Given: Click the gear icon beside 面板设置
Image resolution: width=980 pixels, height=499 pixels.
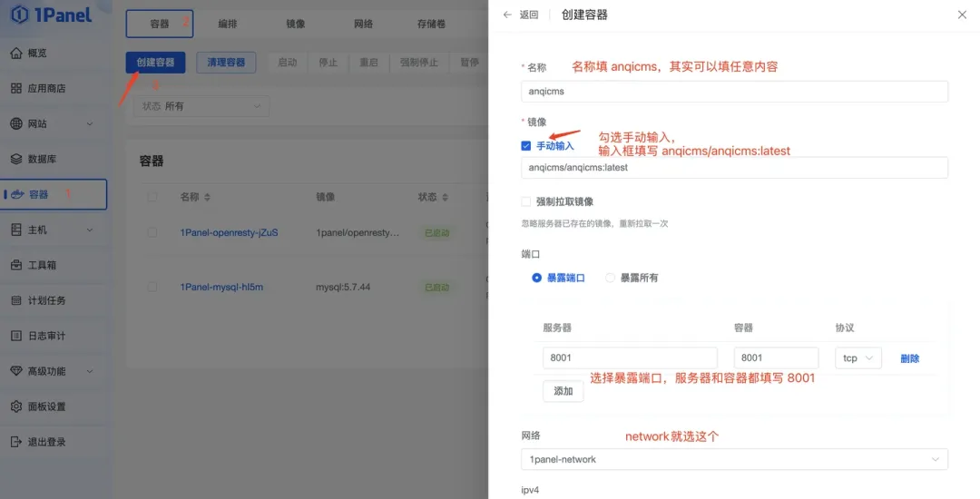Looking at the screenshot, I should [16, 406].
